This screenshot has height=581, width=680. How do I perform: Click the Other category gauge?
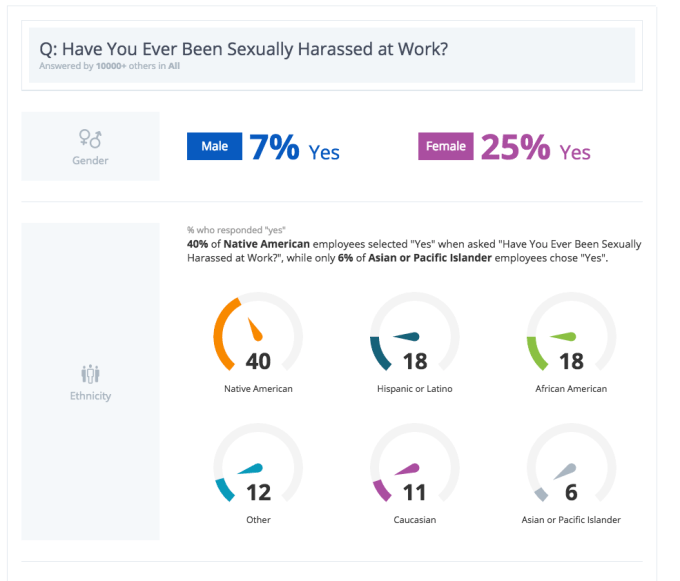(x=258, y=466)
